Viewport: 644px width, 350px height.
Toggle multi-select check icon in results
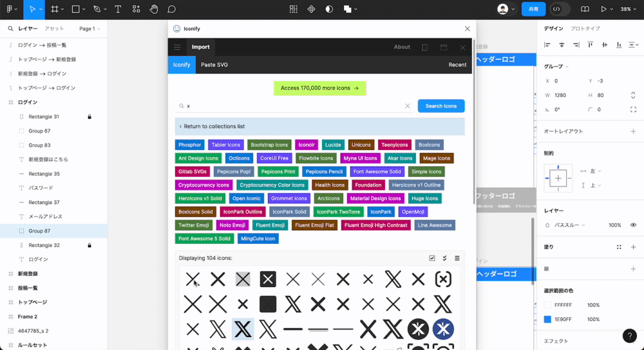(x=444, y=258)
